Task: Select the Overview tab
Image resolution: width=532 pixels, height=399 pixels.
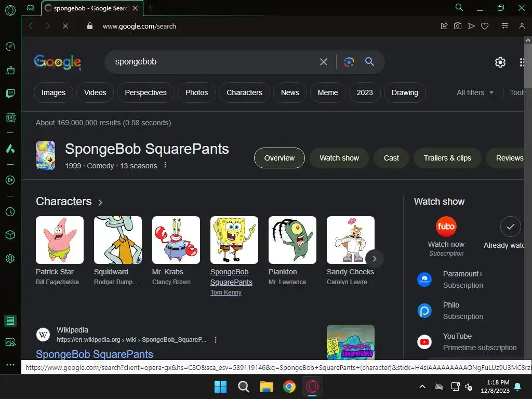Action: pos(279,158)
